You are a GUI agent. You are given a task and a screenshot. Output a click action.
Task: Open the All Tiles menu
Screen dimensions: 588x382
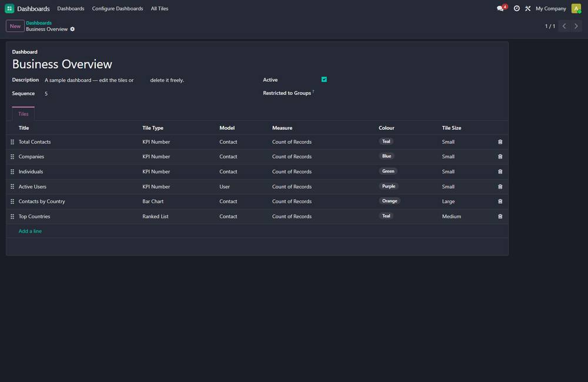click(159, 8)
